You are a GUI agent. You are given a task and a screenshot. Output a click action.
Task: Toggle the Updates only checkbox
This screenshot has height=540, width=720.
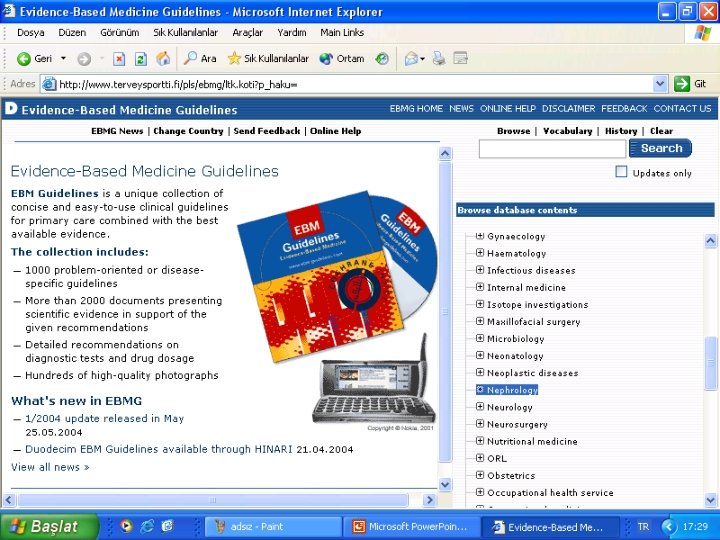[x=621, y=172]
